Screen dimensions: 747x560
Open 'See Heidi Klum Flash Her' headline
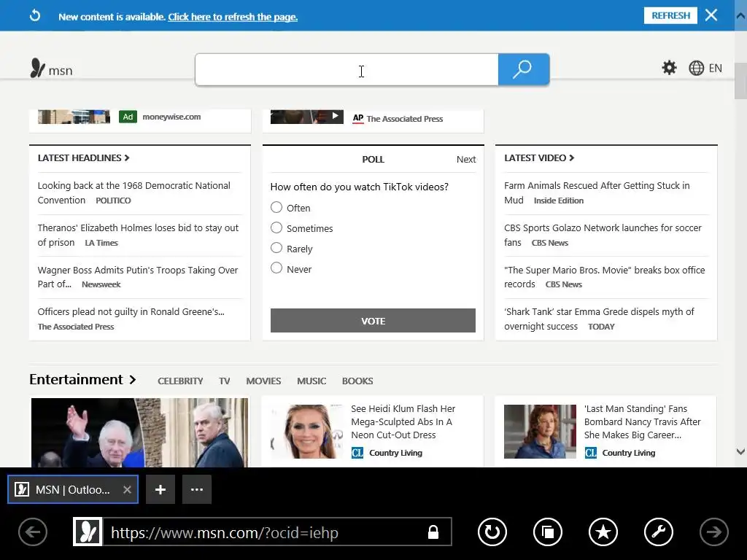(x=403, y=422)
